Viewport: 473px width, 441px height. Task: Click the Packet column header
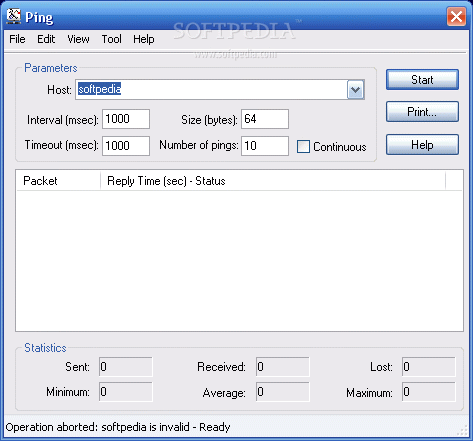59,181
